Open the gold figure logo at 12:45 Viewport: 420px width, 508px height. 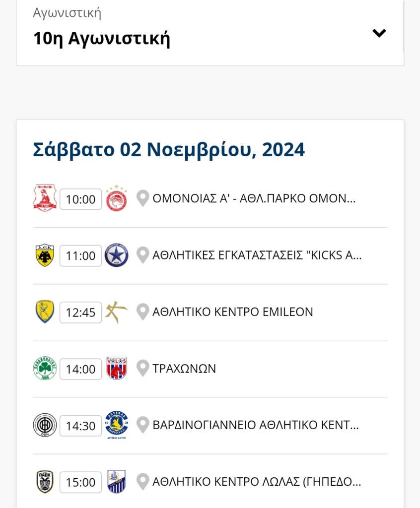(x=117, y=312)
